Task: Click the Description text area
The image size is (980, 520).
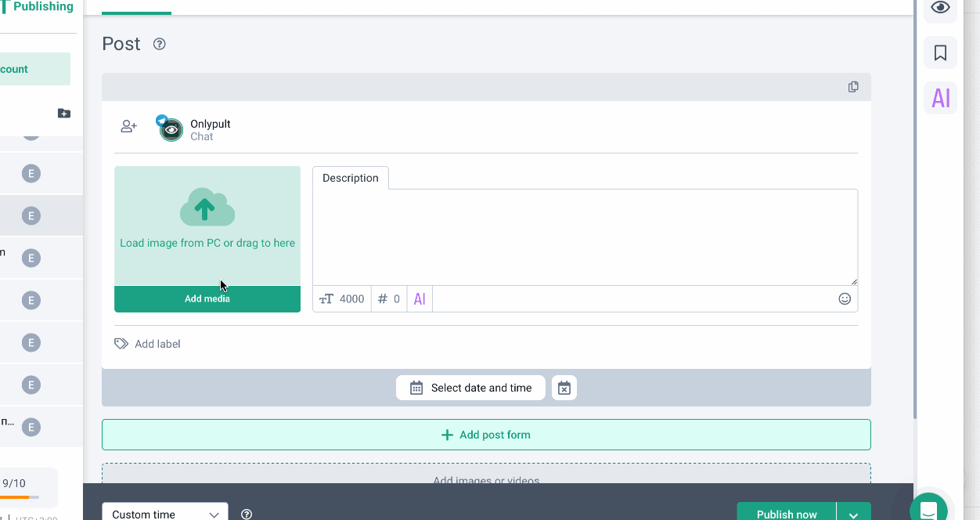Action: (x=585, y=237)
